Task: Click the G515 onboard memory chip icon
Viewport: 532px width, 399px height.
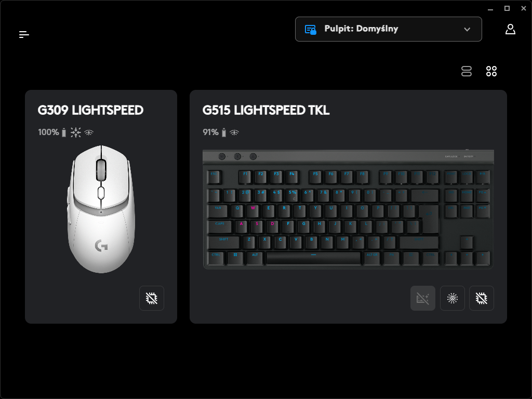Action: point(482,298)
